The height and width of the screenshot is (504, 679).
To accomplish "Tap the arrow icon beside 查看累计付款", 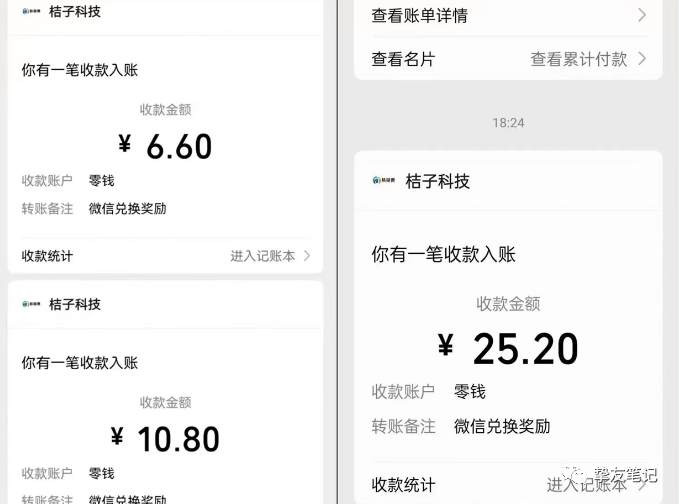I will point(641,59).
